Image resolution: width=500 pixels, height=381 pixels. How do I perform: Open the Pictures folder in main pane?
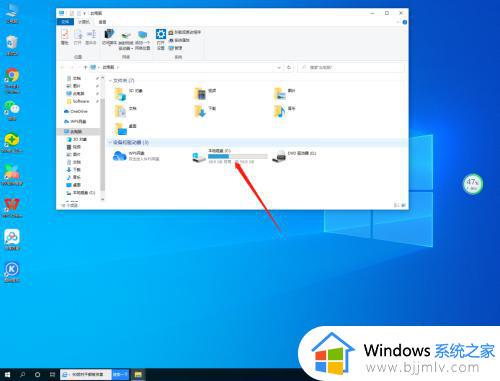click(285, 93)
